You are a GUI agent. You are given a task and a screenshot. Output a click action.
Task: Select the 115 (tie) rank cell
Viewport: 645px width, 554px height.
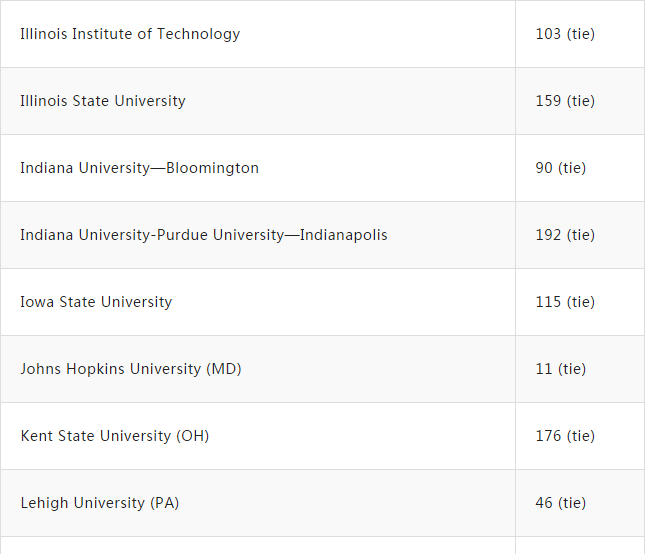tap(565, 302)
